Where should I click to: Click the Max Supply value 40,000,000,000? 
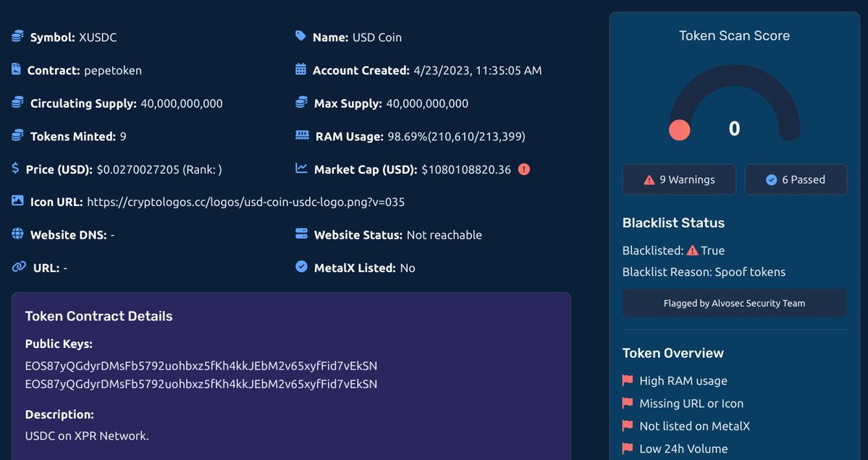pyautogui.click(x=427, y=104)
